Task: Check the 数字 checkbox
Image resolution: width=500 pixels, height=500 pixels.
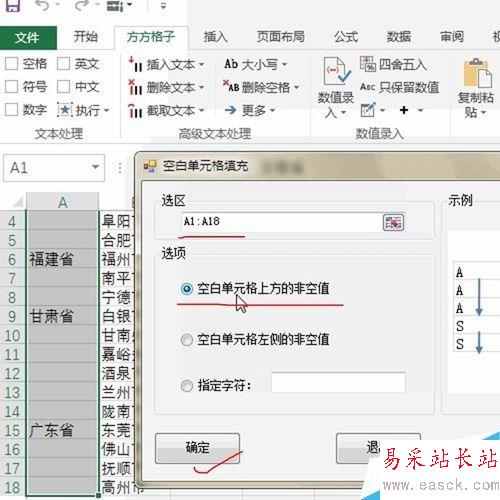Action: tap(11, 109)
